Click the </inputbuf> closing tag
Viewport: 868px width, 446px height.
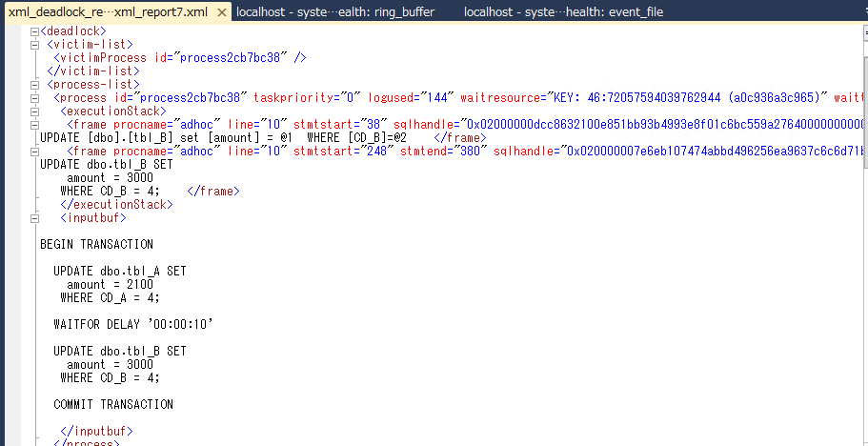click(x=97, y=431)
